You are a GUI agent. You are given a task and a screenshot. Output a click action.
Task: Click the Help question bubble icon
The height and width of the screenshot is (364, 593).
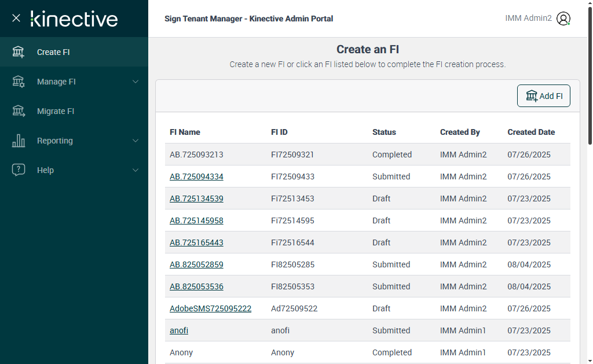click(19, 170)
